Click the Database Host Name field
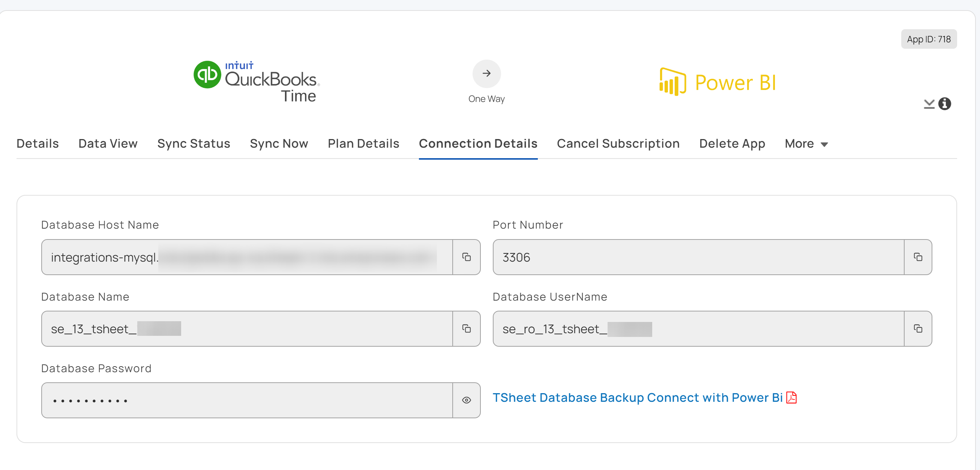Image resolution: width=980 pixels, height=470 pixels. tap(247, 257)
